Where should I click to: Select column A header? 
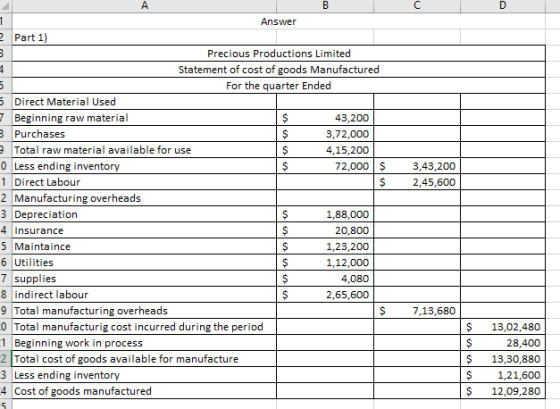click(144, 6)
